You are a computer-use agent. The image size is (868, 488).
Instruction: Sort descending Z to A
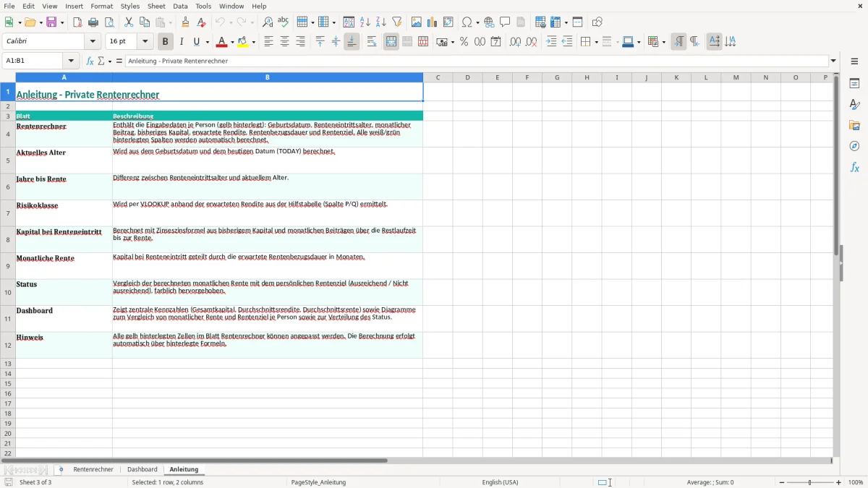[381, 22]
